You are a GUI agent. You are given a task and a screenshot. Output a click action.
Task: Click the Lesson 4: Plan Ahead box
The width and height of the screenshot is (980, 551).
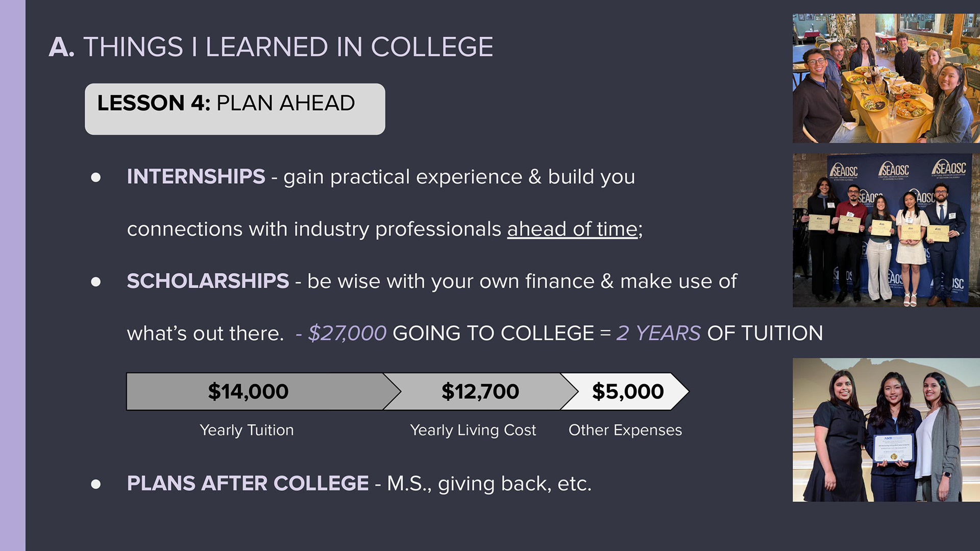[x=235, y=109]
